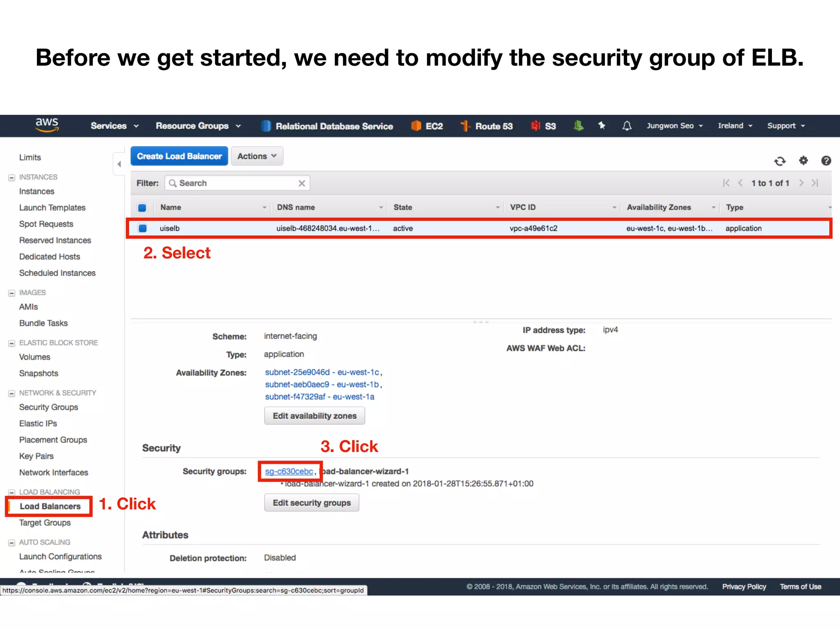This screenshot has width=840, height=630.
Task: Collapse the left navigation sidebar
Action: (x=119, y=164)
